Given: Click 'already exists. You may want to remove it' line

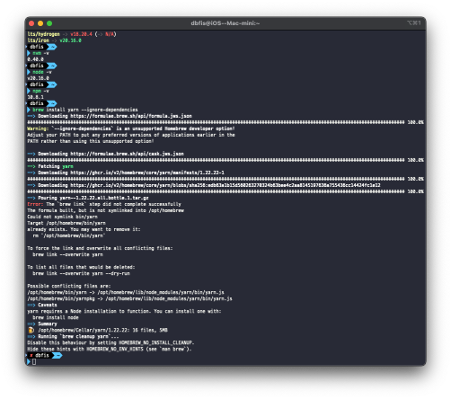Looking at the screenshot, I should pos(84,229).
